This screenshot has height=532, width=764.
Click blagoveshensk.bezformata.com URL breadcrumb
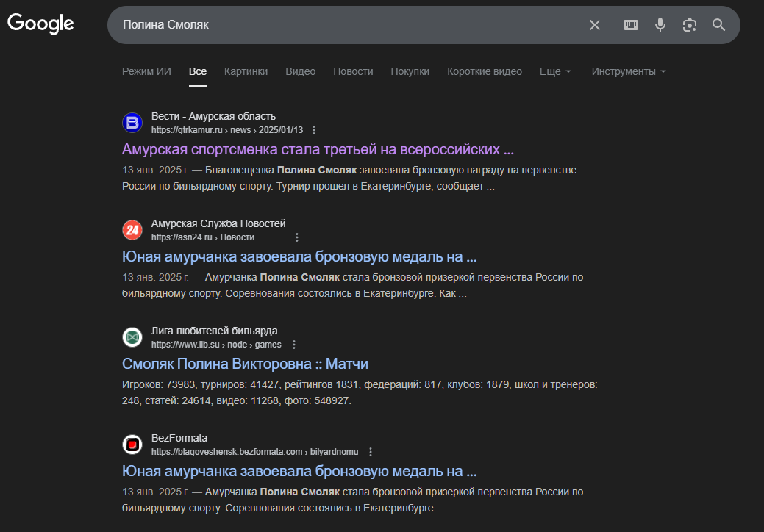pos(255,452)
